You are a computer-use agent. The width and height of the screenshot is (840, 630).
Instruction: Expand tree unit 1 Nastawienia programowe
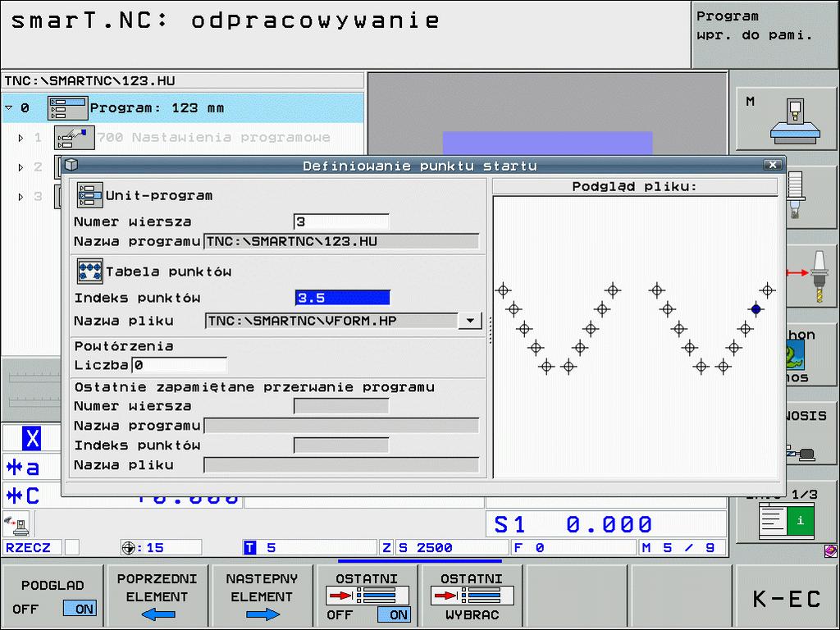[x=21, y=138]
